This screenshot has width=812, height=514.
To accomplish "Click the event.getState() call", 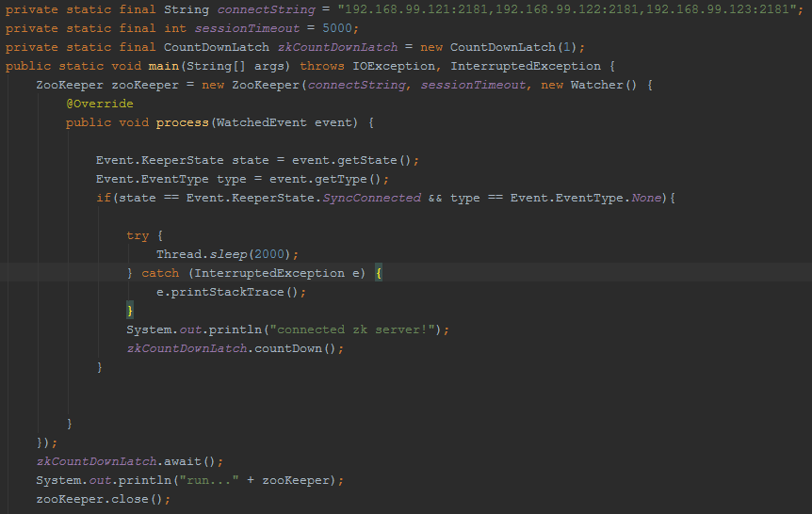I will pyautogui.click(x=351, y=160).
